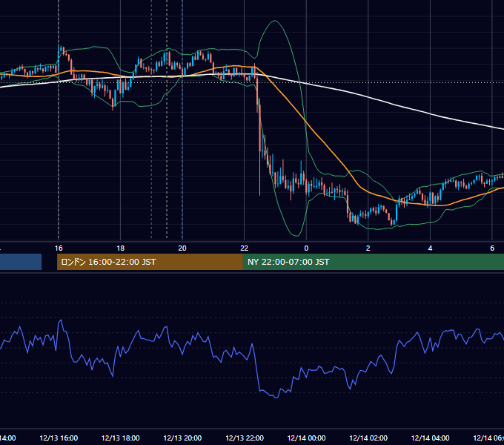The width and height of the screenshot is (504, 445).
Task: Click the 12/14 02:00 date label
Action: (x=368, y=438)
